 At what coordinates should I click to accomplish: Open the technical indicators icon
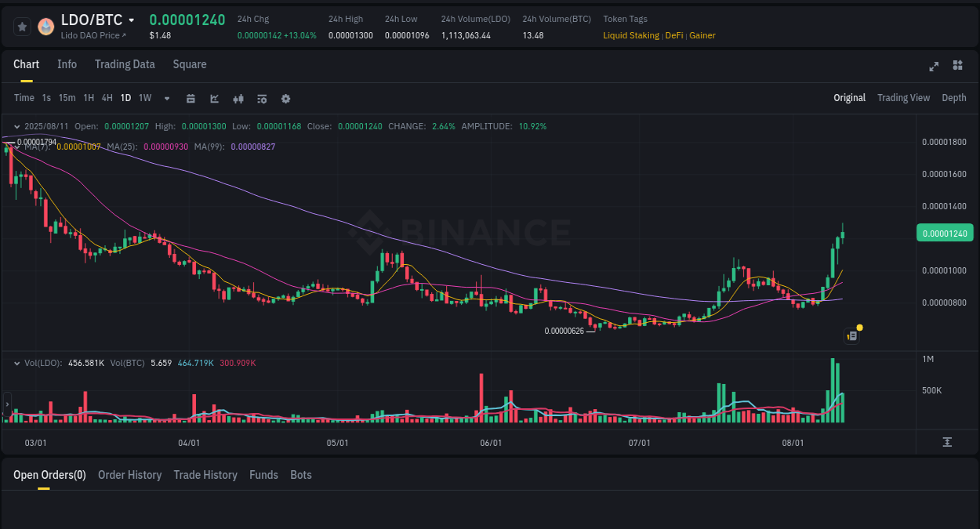point(238,98)
